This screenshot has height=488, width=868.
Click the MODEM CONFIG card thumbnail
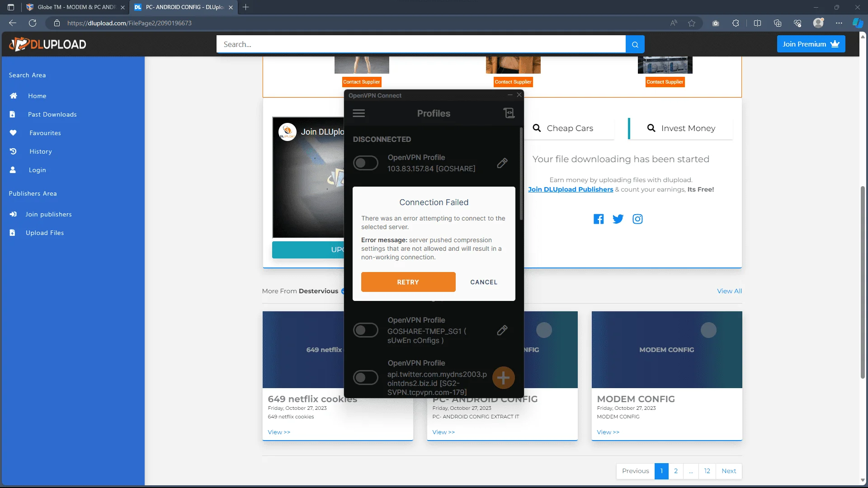pos(667,349)
